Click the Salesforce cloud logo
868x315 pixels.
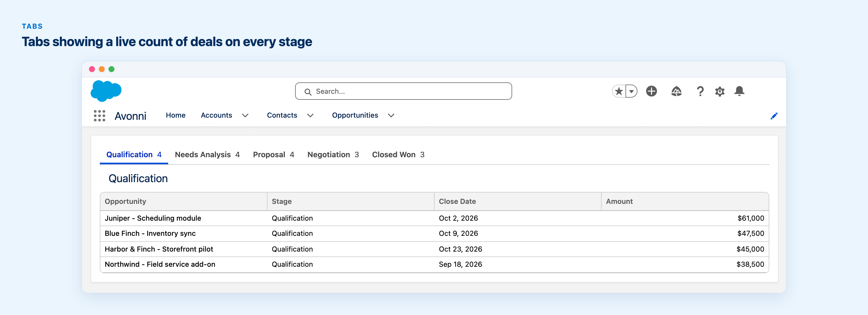click(106, 91)
